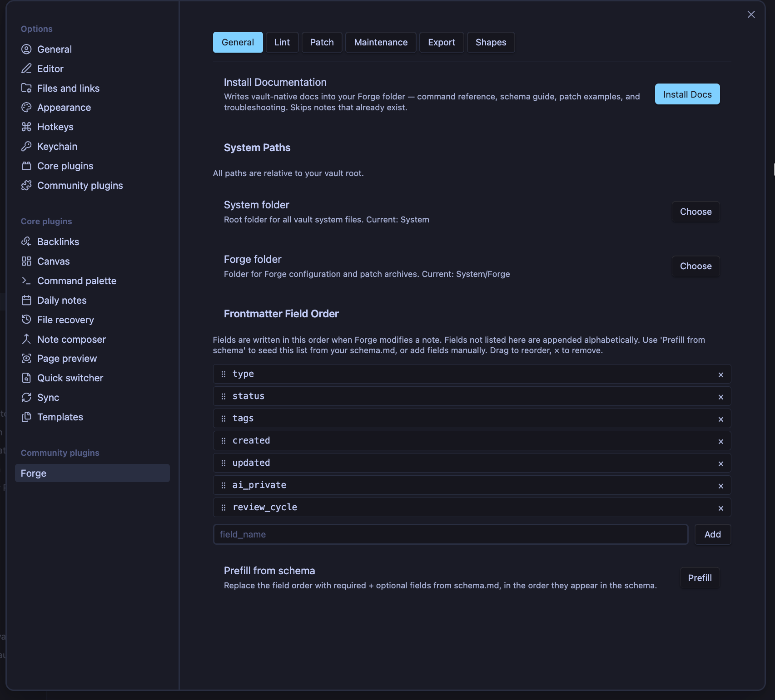Click the Community plugins puzzle icon
775x700 pixels.
point(26,185)
